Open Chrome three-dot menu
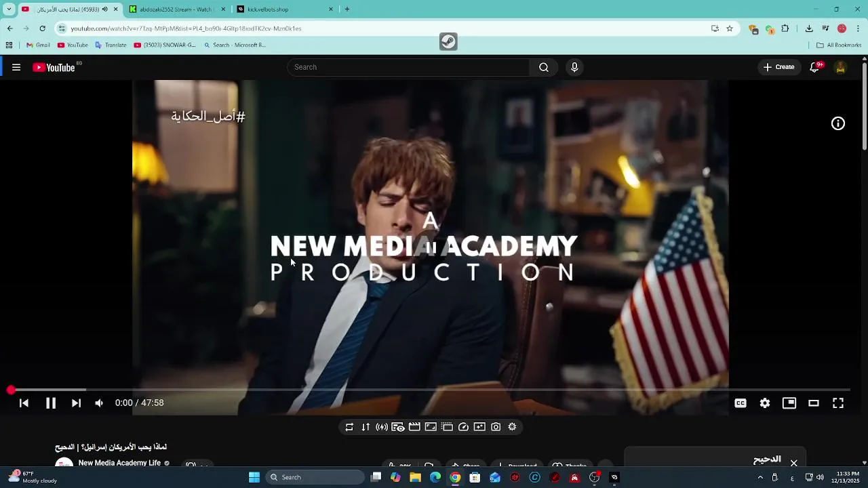The height and width of the screenshot is (488, 868). (x=859, y=28)
